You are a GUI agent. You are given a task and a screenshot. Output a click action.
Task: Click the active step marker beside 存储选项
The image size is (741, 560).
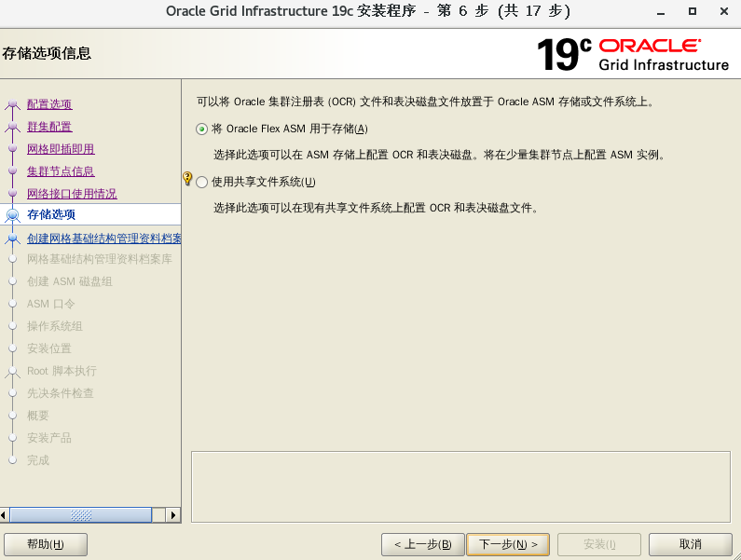[13, 215]
